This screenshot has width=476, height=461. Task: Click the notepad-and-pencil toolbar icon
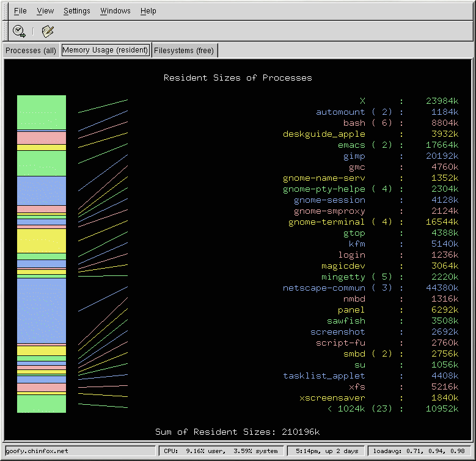pos(48,31)
